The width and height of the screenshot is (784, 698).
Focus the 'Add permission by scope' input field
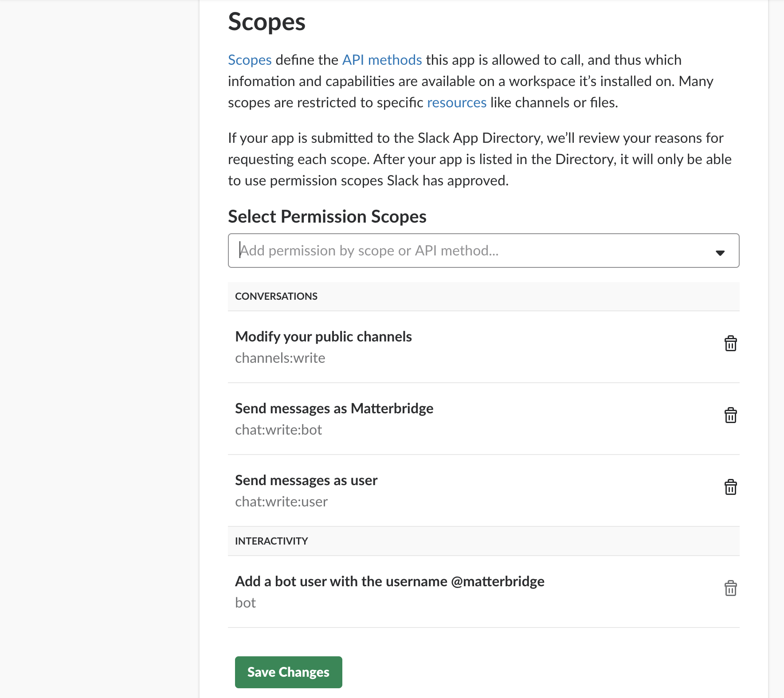470,251
